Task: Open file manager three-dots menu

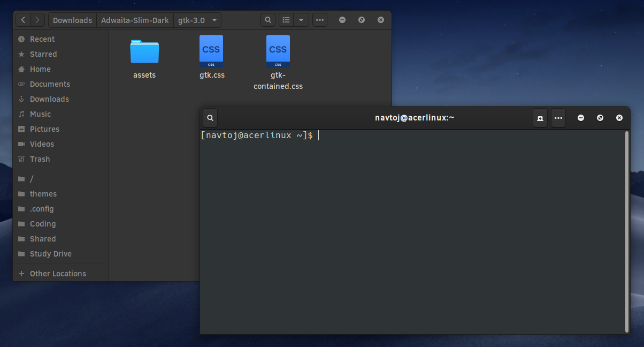Action: (x=320, y=20)
